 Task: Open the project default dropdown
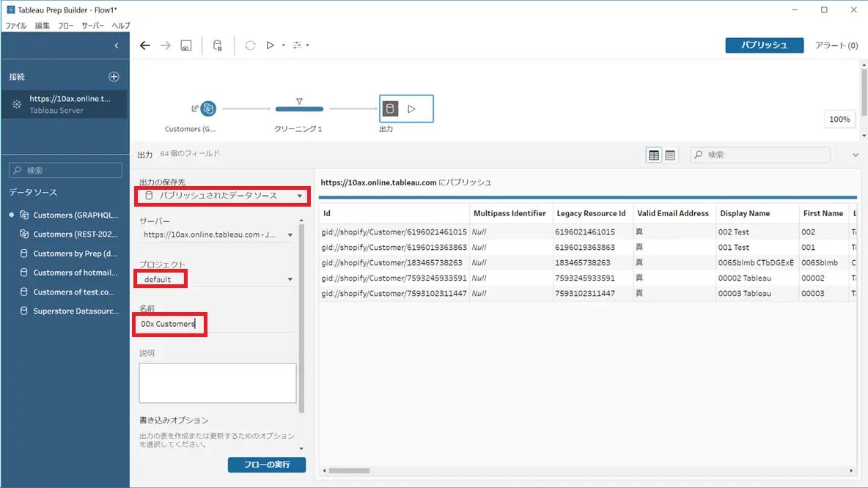pos(218,279)
